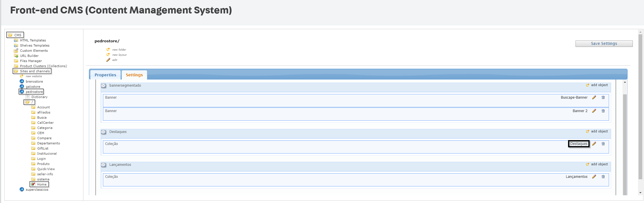The width and height of the screenshot is (644, 203).
Task: Select the Settings tab
Action: pyautogui.click(x=134, y=75)
